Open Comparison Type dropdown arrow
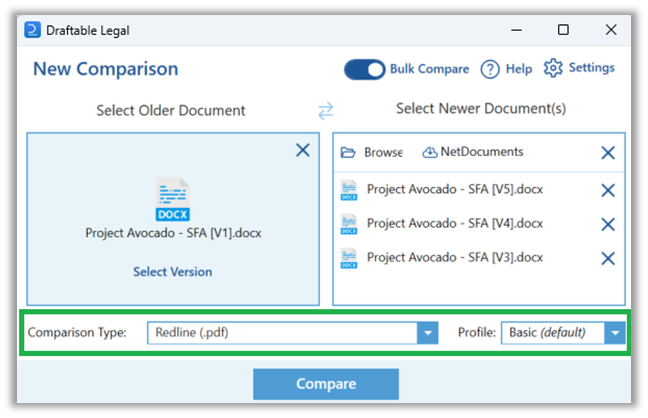 [x=427, y=333]
